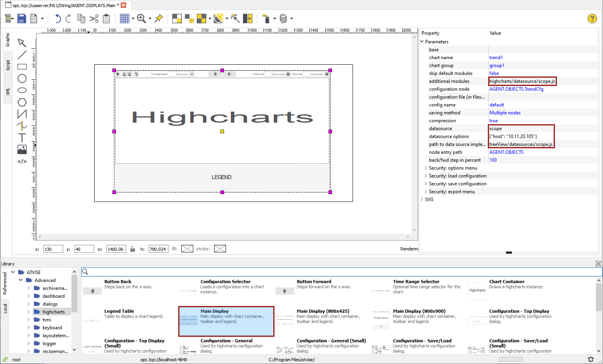Viewport: 603px width, 364px height.
Task: Select the Rectangle drawing tool
Action: 22,67
